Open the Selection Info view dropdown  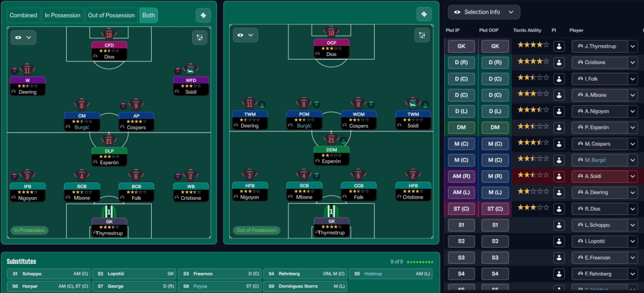[x=483, y=12]
